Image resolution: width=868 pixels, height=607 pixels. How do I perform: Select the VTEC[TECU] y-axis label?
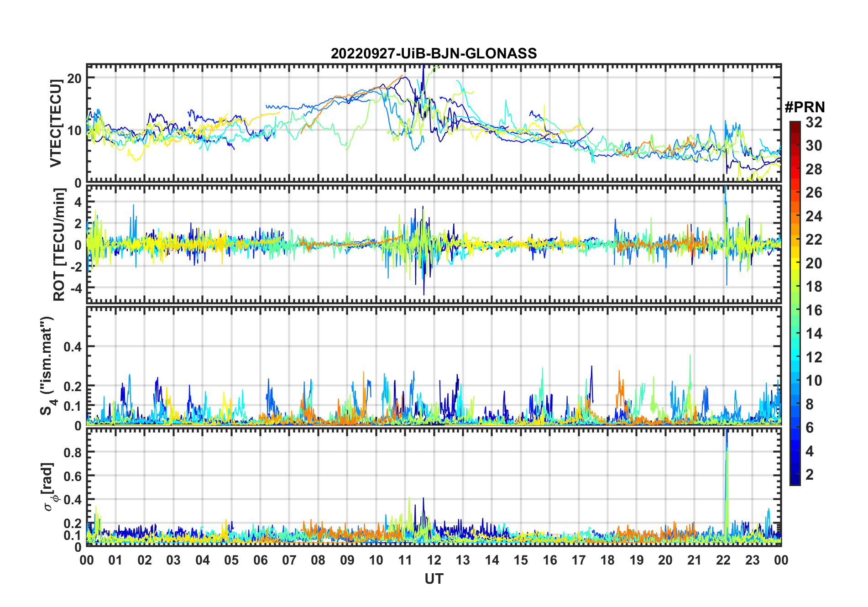coord(56,123)
